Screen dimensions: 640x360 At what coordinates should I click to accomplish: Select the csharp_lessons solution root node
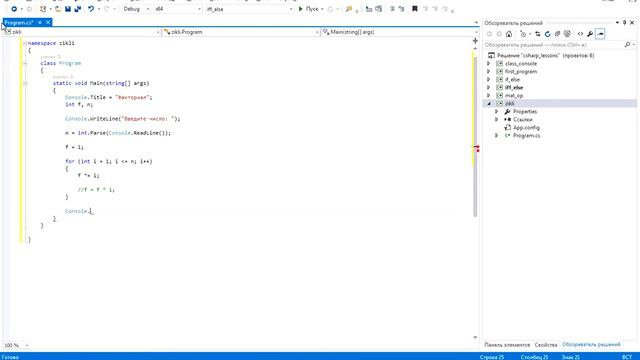pos(545,56)
